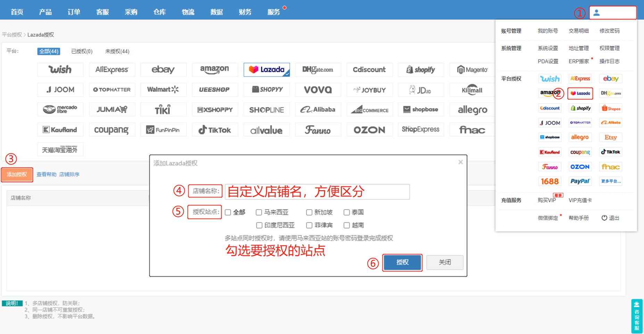Select the Shopee icon in dropdown panel
This screenshot has height=334, width=644.
click(x=611, y=108)
